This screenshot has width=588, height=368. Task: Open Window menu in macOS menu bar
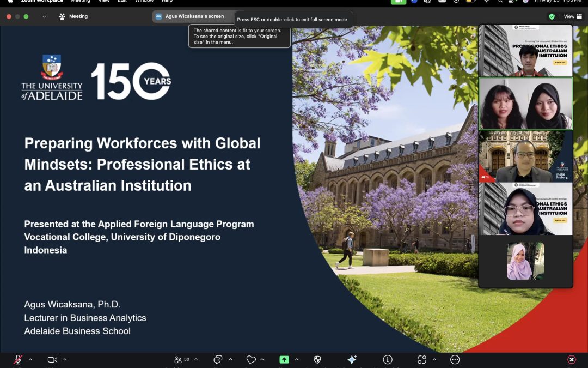coord(144,1)
